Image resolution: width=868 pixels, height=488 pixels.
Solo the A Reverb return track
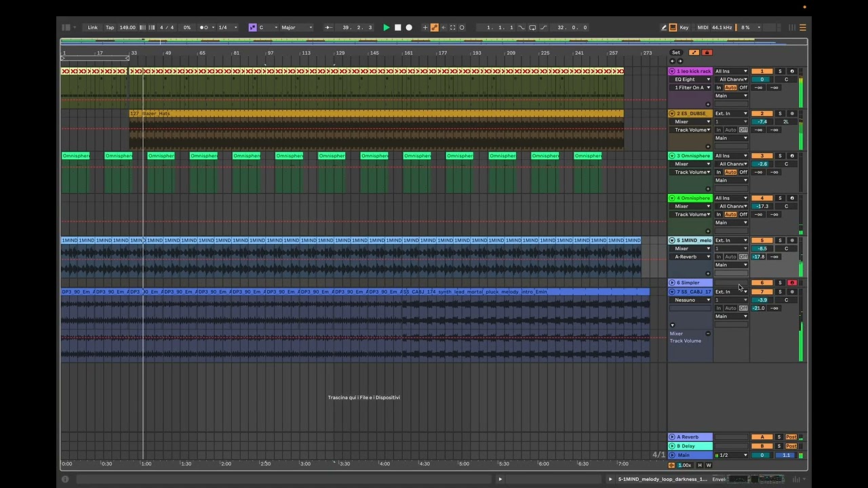point(779,437)
